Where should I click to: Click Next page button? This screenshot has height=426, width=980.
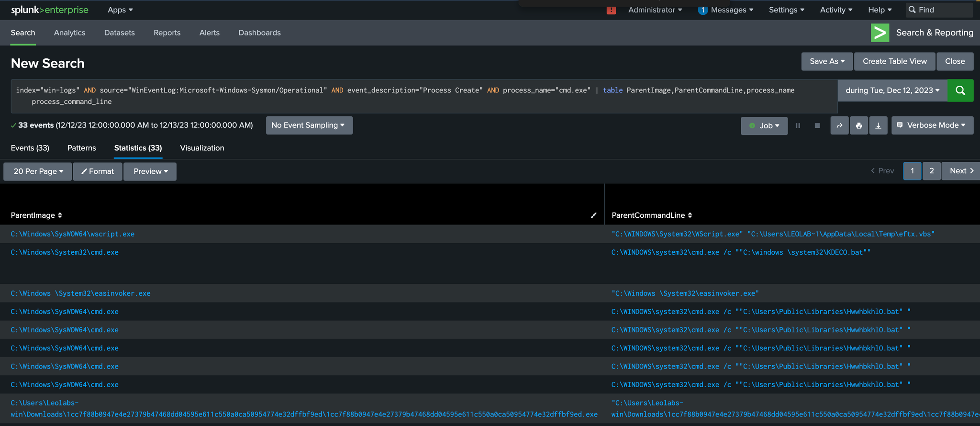point(961,171)
